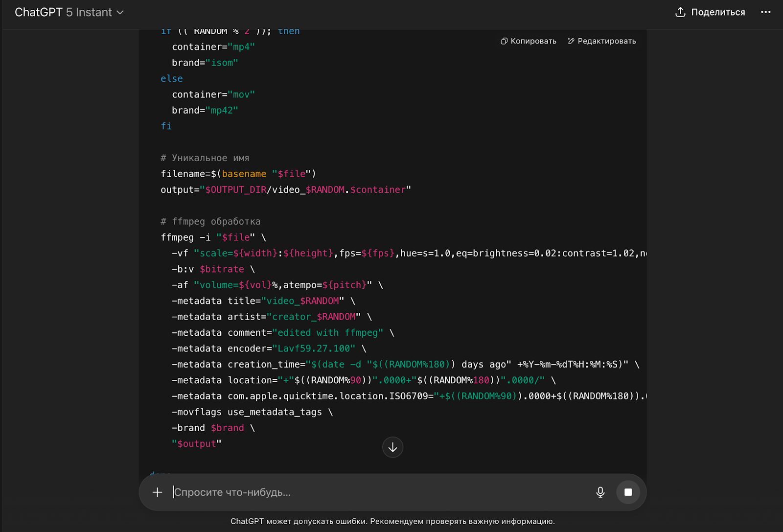783x532 pixels.
Task: Jump to bottom with the down-arrow button
Action: pyautogui.click(x=392, y=447)
